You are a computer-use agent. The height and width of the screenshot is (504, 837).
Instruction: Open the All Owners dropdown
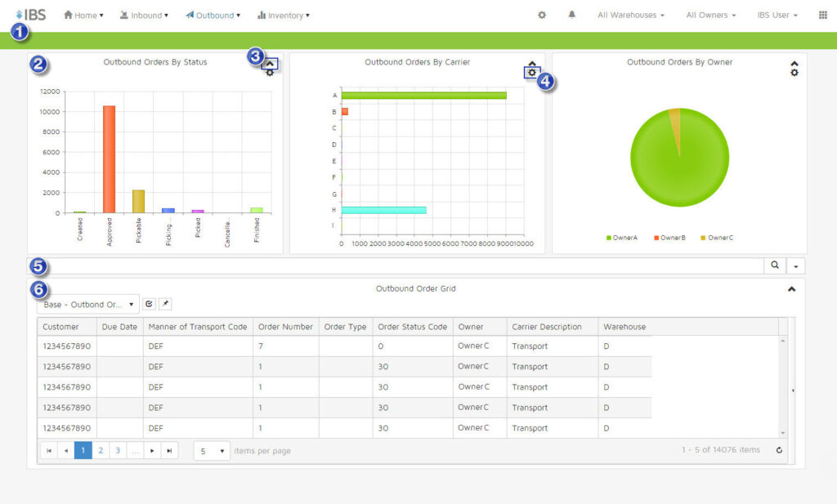click(x=711, y=15)
